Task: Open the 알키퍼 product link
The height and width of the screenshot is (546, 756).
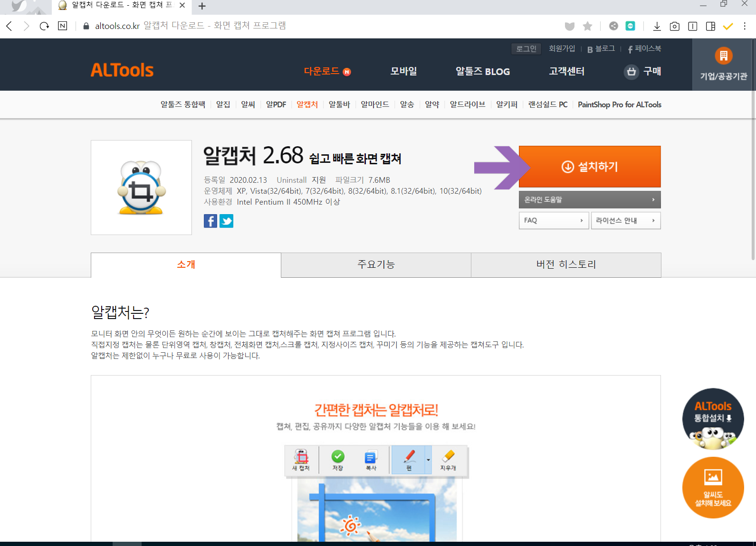Action: [507, 104]
